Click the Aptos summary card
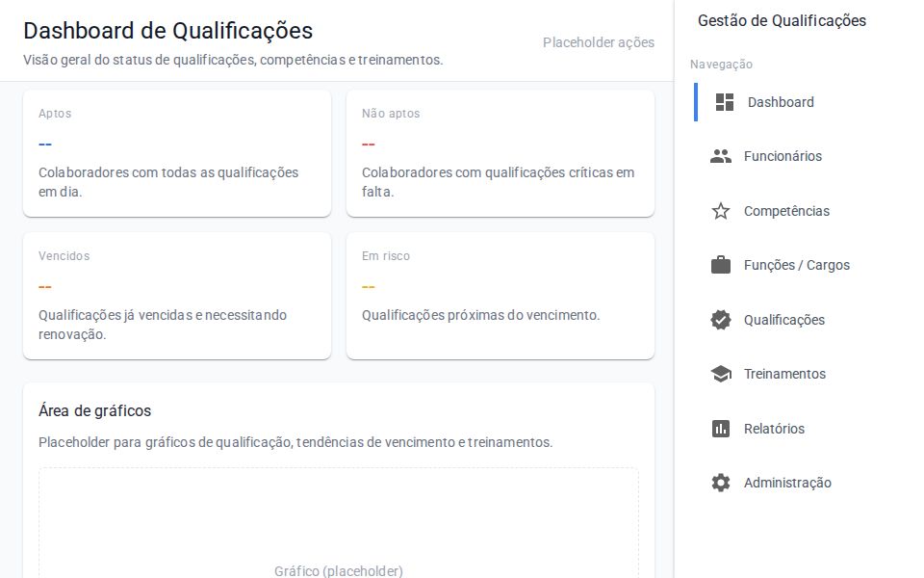924x578 pixels. (177, 152)
